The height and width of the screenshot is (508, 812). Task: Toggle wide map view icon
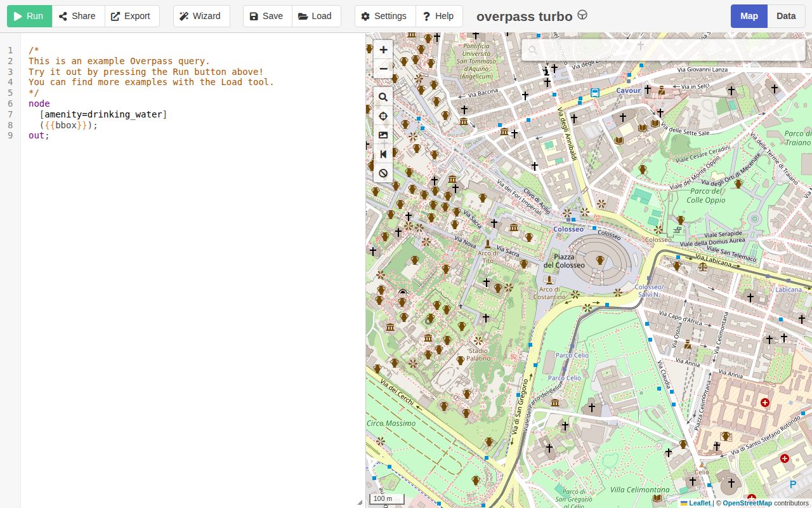pos(383,154)
